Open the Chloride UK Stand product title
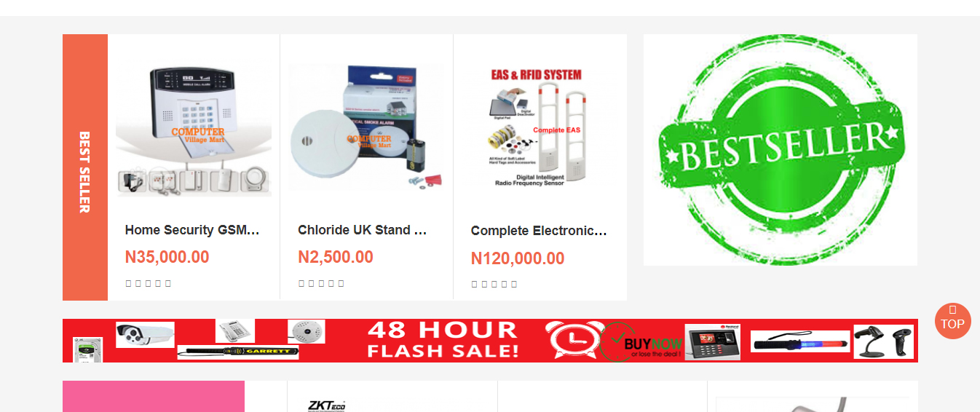The width and height of the screenshot is (980, 412). [x=363, y=230]
